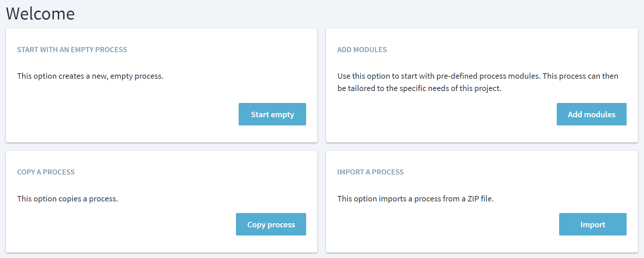This screenshot has height=258, width=644.
Task: Hit the Import button
Action: (593, 224)
